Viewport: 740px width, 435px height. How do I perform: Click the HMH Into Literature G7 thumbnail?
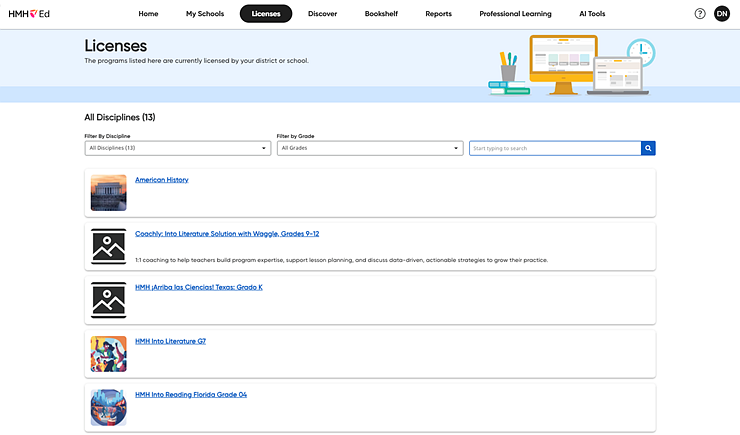click(x=109, y=354)
